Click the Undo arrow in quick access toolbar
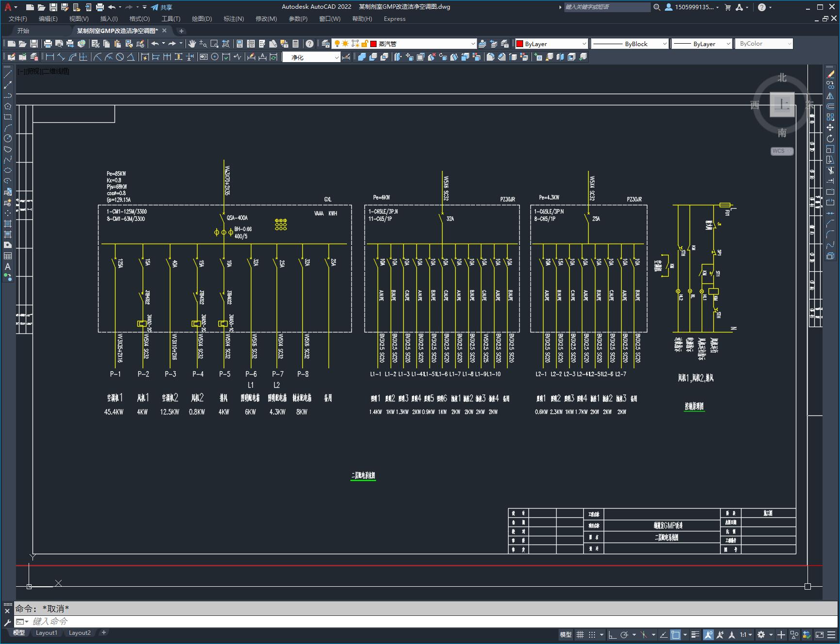The width and height of the screenshot is (840, 644). 112,7
